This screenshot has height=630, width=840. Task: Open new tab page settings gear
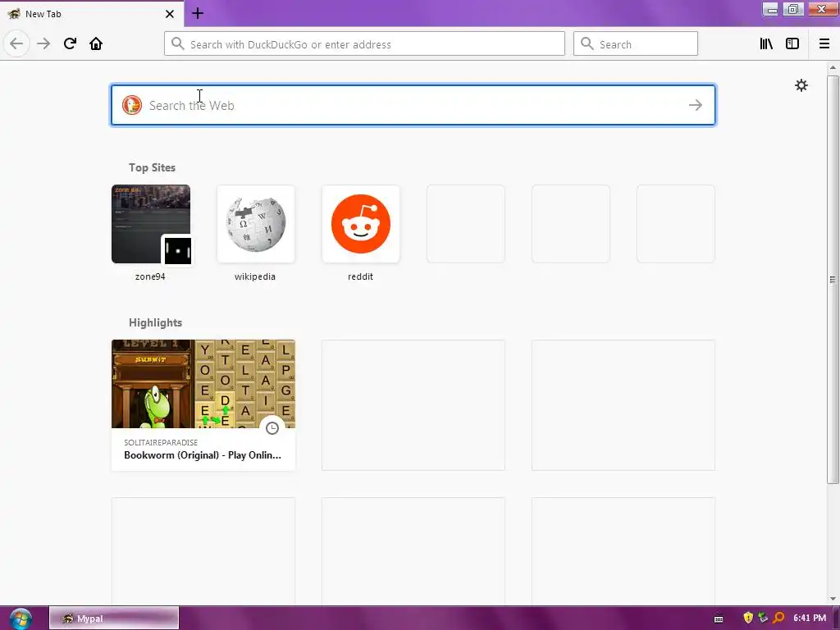tap(801, 85)
